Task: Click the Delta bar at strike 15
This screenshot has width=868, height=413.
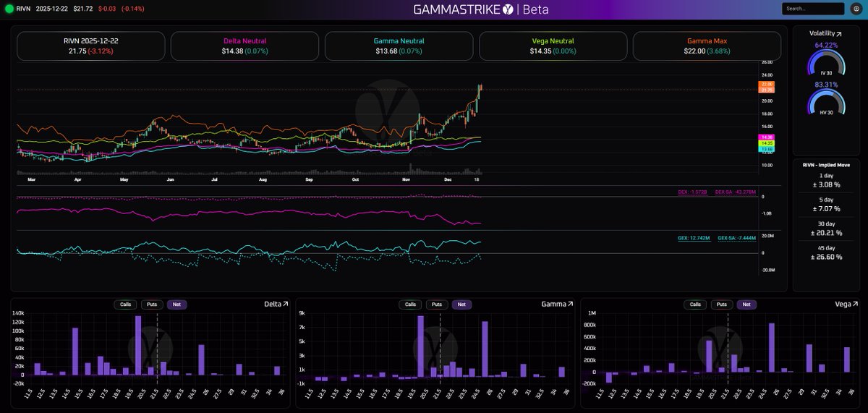Action: click(75, 351)
